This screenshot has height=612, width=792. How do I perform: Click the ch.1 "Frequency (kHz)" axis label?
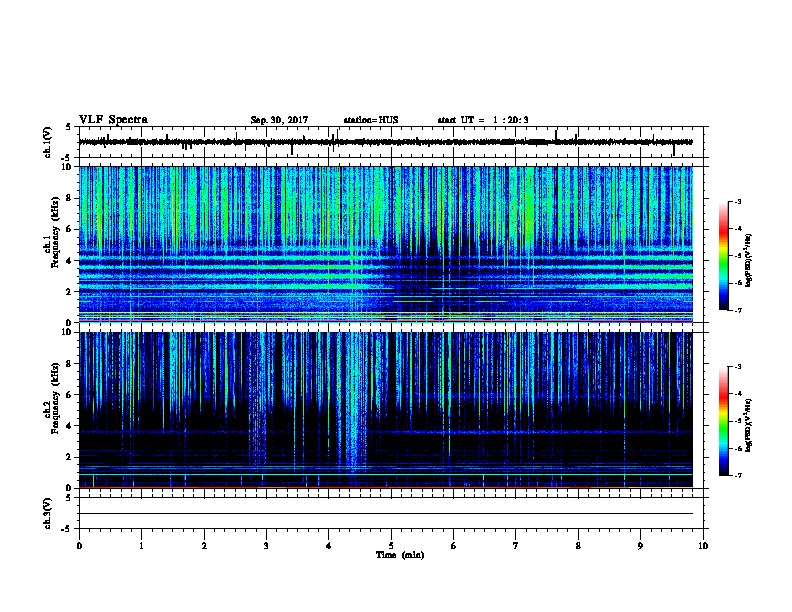pos(55,233)
